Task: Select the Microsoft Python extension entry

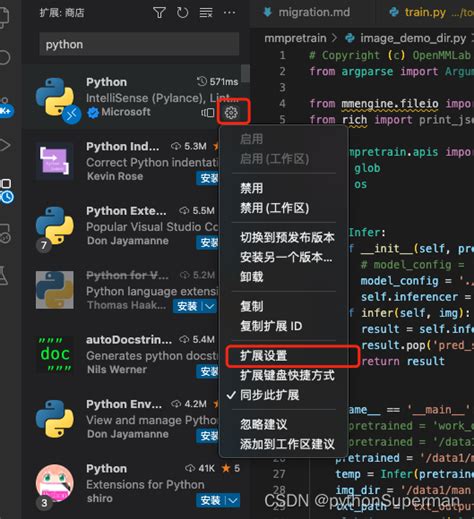Action: click(136, 97)
